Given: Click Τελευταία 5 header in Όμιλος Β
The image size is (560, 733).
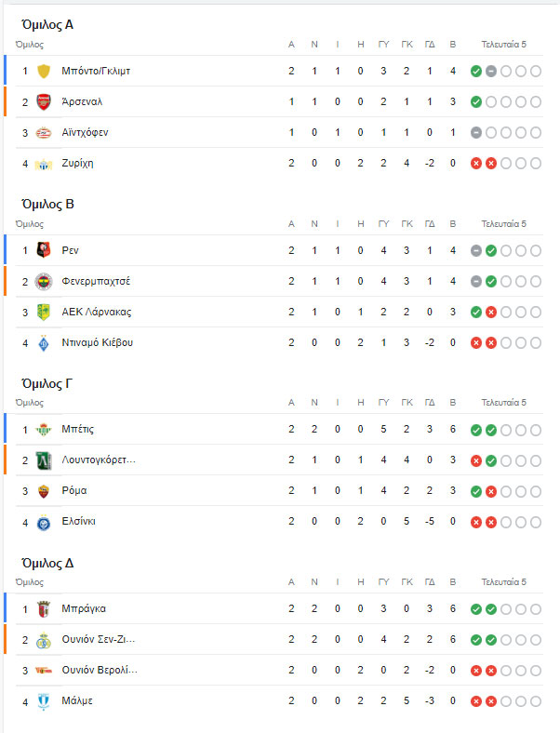Looking at the screenshot, I should 503,224.
